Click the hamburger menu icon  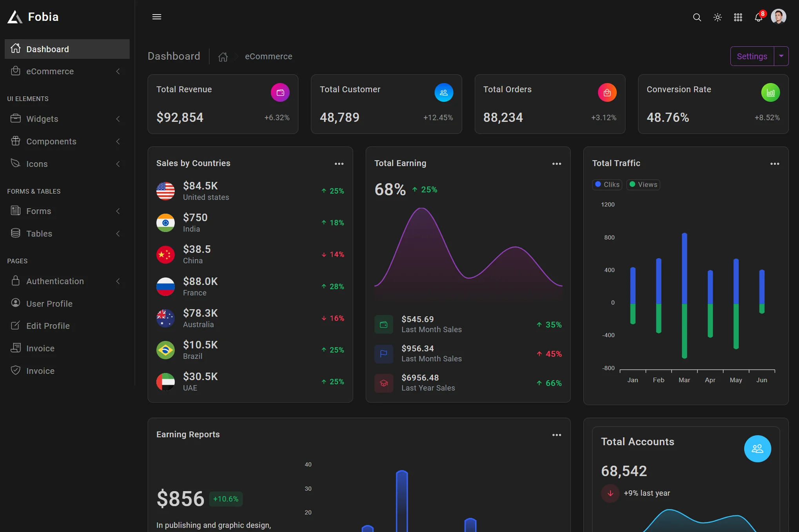coord(156,17)
